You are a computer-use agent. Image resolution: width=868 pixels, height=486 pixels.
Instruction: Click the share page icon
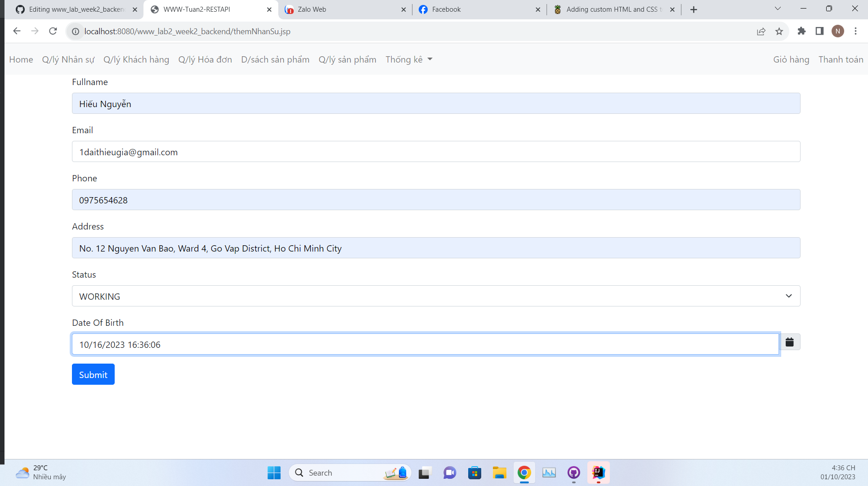761,31
